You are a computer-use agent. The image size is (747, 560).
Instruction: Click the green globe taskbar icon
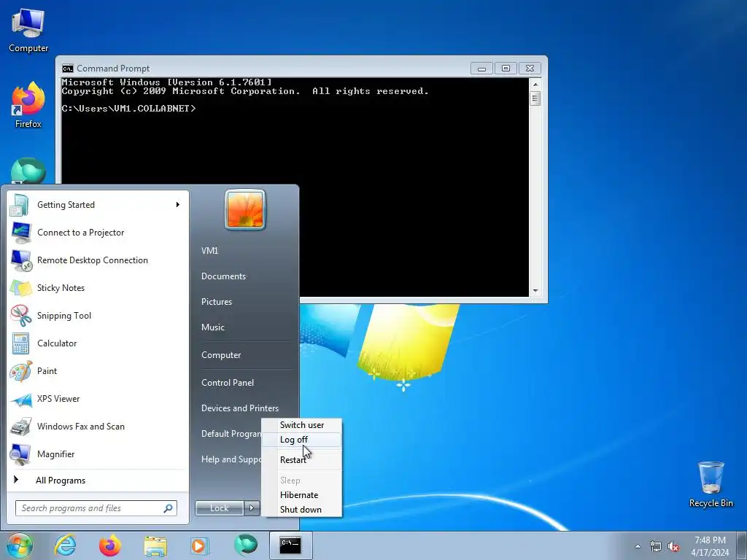(245, 545)
